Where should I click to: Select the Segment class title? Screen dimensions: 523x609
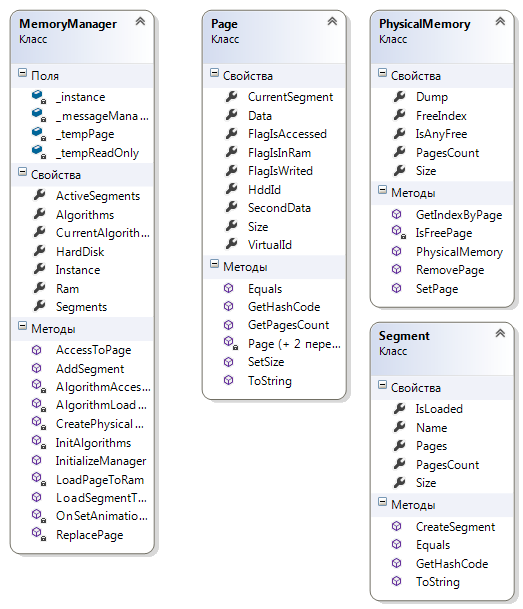click(x=404, y=336)
